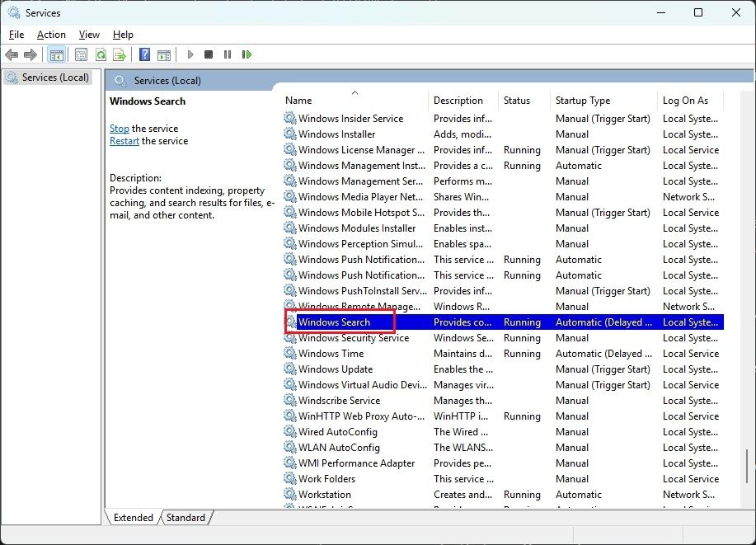Switch to the Extended tab

(133, 518)
